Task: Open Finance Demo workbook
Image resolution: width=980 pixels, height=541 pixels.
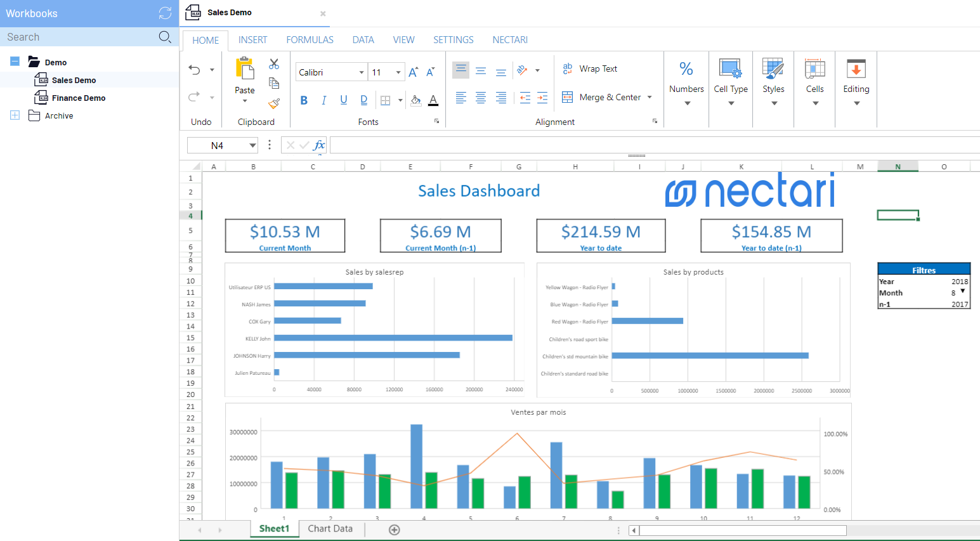Action: coord(79,98)
